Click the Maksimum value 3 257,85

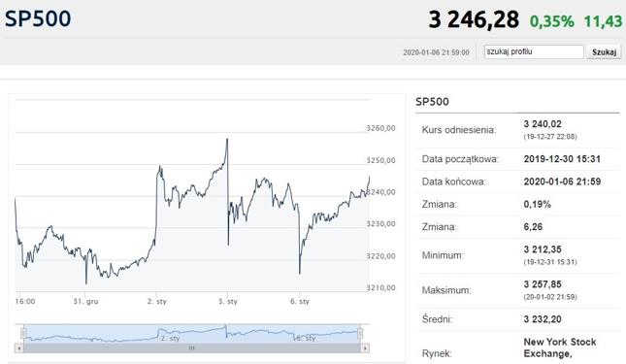point(543,284)
